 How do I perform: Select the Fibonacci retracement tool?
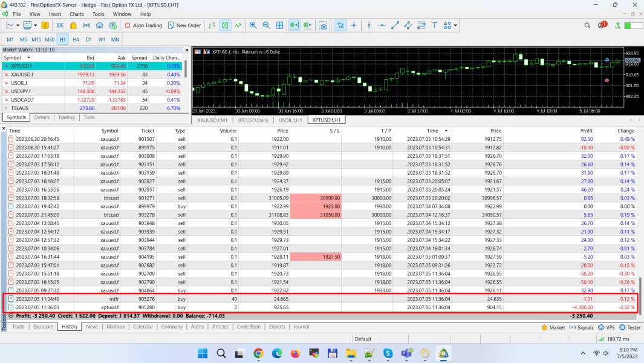point(421,25)
